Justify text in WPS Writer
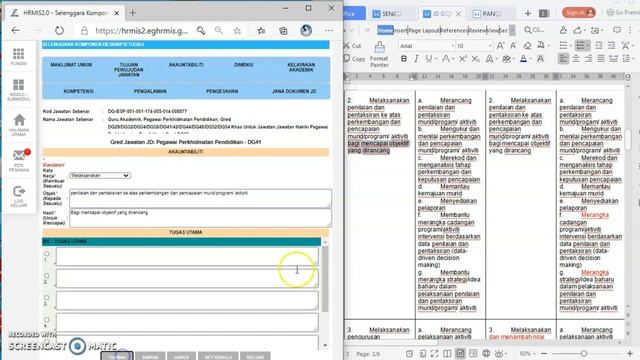This screenshot has width=640, height=360. [601, 59]
